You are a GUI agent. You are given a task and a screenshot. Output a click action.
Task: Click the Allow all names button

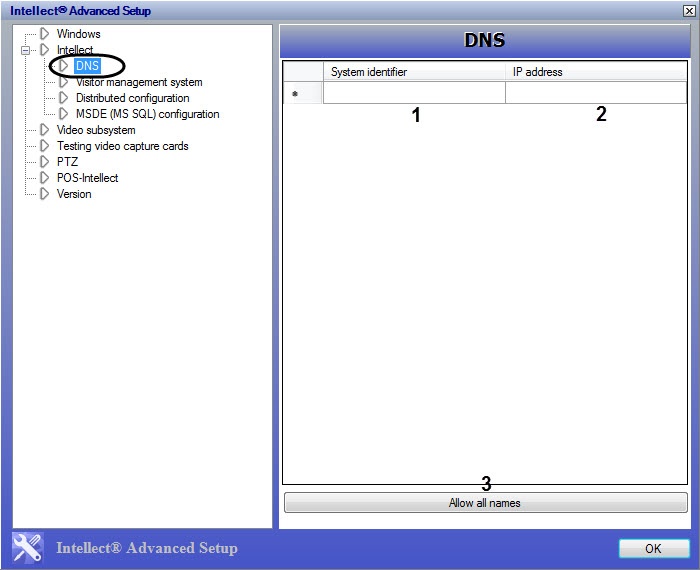coord(485,503)
